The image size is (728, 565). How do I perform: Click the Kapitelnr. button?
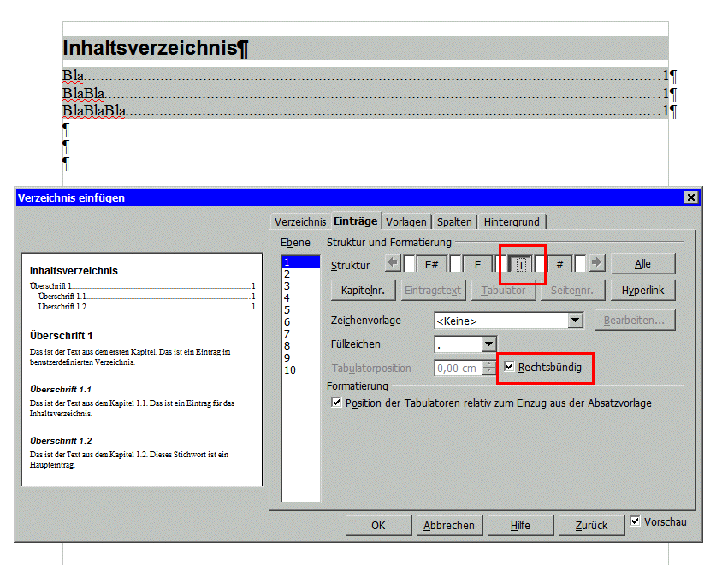(363, 290)
